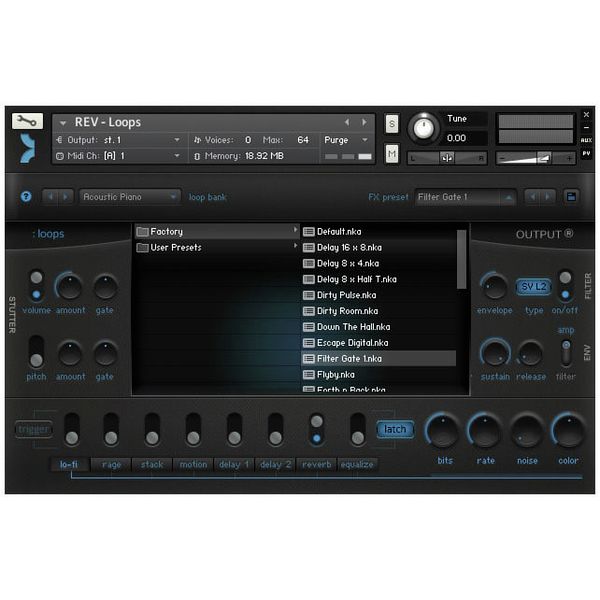This screenshot has height=600, width=600.
Task: Click the filter envelope knob
Action: pos(494,287)
